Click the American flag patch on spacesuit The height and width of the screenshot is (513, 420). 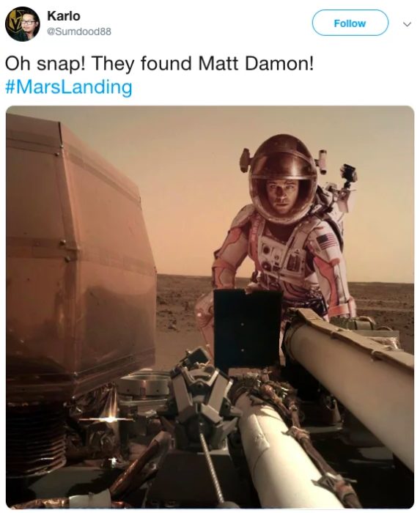326,240
